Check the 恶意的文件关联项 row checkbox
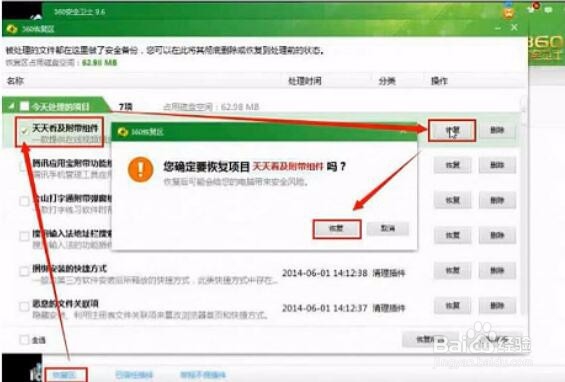This screenshot has width=565, height=382. pyautogui.click(x=24, y=306)
